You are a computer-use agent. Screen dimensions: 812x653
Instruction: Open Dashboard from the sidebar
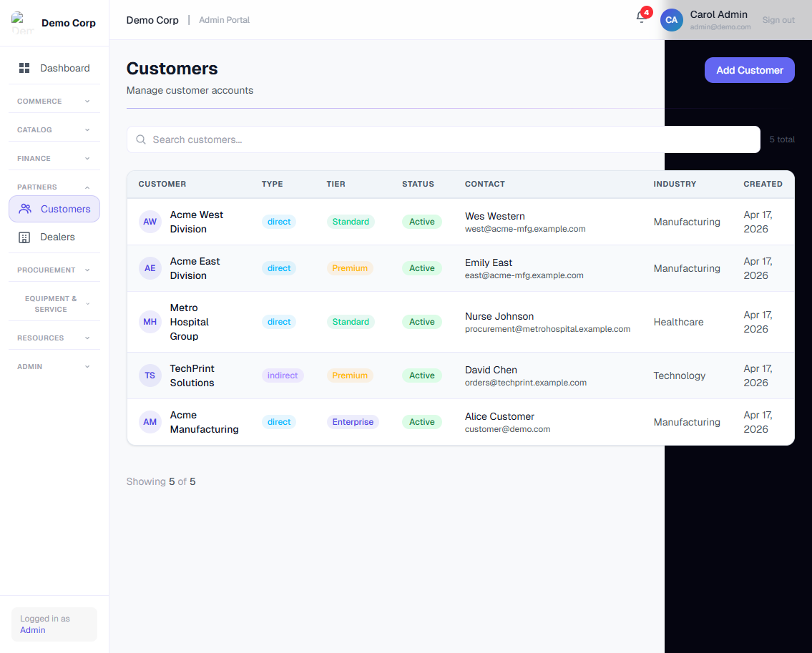click(x=54, y=68)
